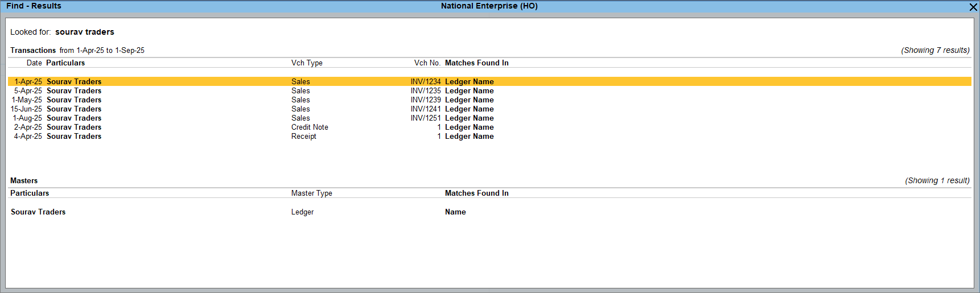Image resolution: width=980 pixels, height=293 pixels.
Task: Click the Transactions section heading
Action: 33,50
